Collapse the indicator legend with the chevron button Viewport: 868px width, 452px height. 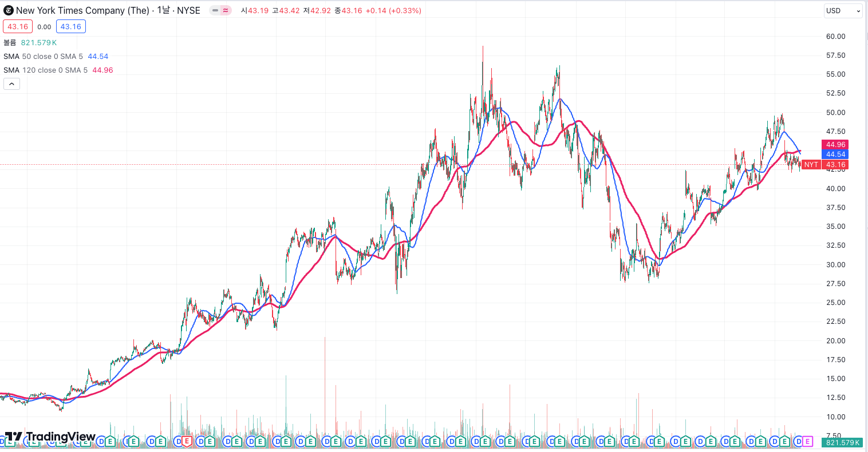point(11,84)
